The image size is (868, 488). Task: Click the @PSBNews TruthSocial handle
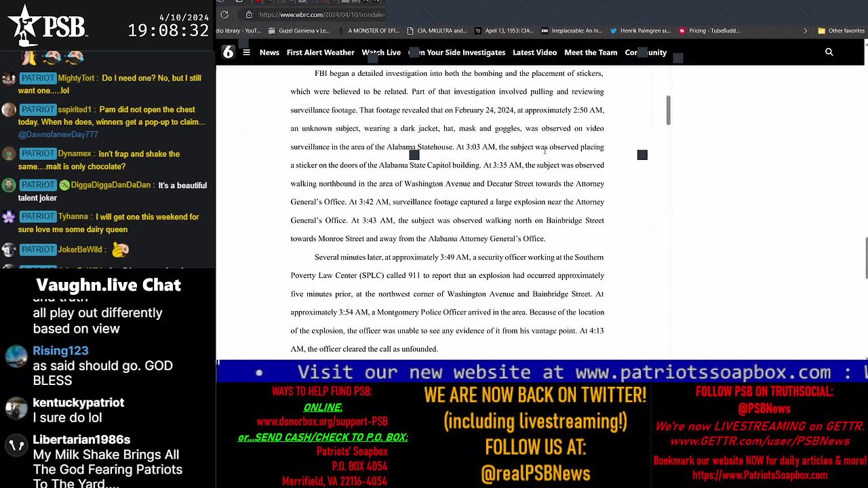(x=764, y=409)
